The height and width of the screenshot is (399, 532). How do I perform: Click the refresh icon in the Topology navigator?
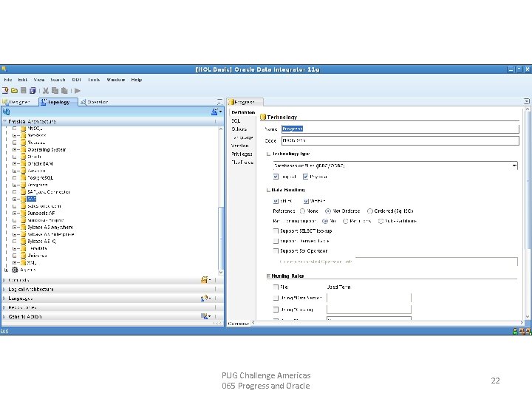pos(6,112)
